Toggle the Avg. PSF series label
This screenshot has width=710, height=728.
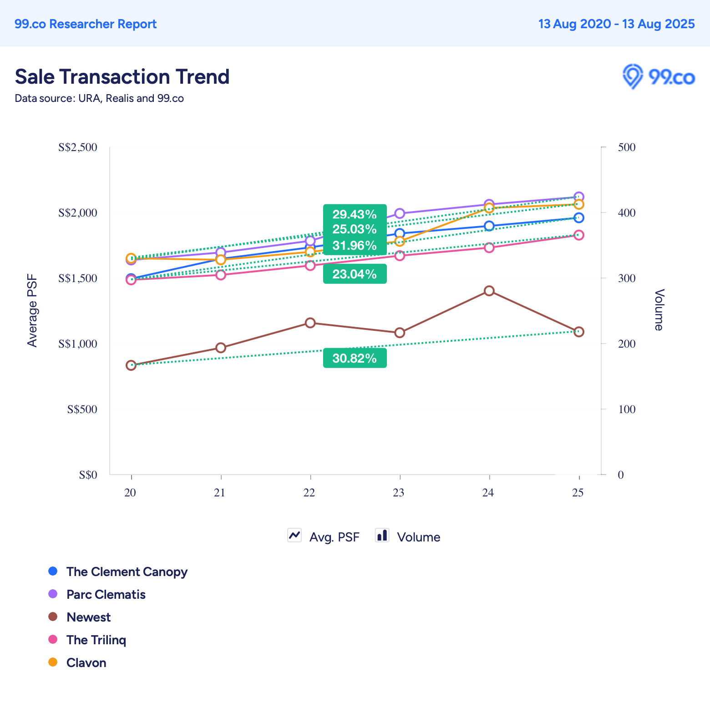(334, 537)
